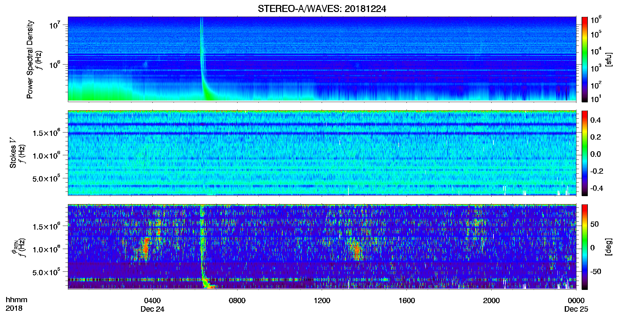The width and height of the screenshot is (644, 332).
Task: Click the Dec 25 date label
Action: click(x=576, y=309)
